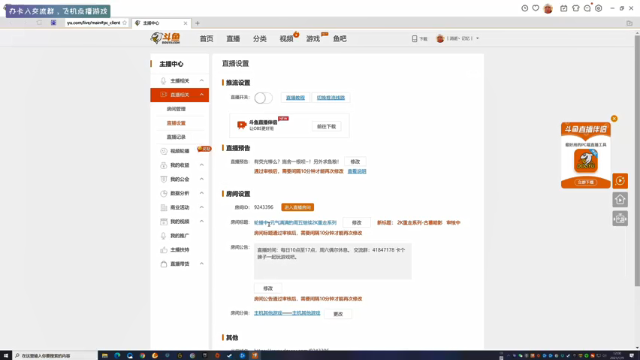Expand the 商业活动 sidebar section
Image resolution: width=640 pixels, height=360 pixels.
202,207
